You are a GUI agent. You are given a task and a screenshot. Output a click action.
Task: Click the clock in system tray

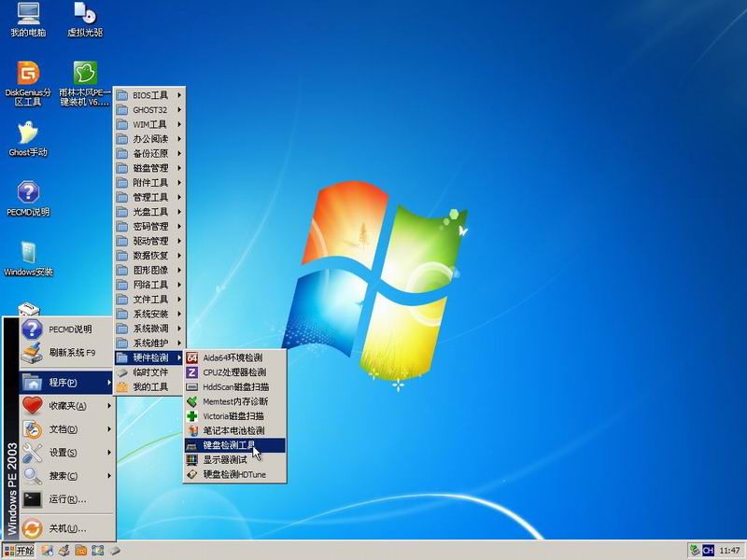click(729, 551)
